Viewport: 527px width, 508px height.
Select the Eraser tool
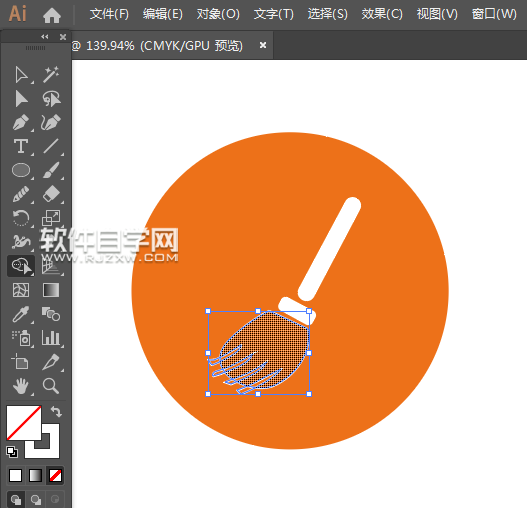pyautogui.click(x=51, y=194)
